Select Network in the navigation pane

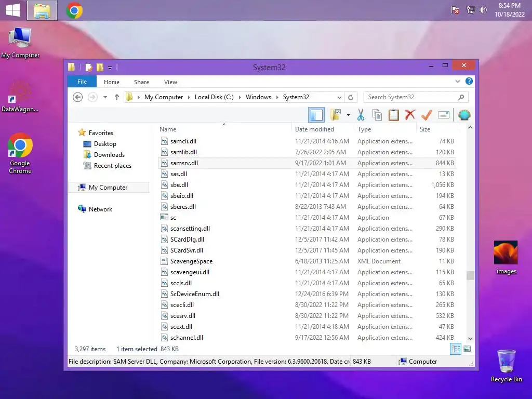[x=100, y=209]
